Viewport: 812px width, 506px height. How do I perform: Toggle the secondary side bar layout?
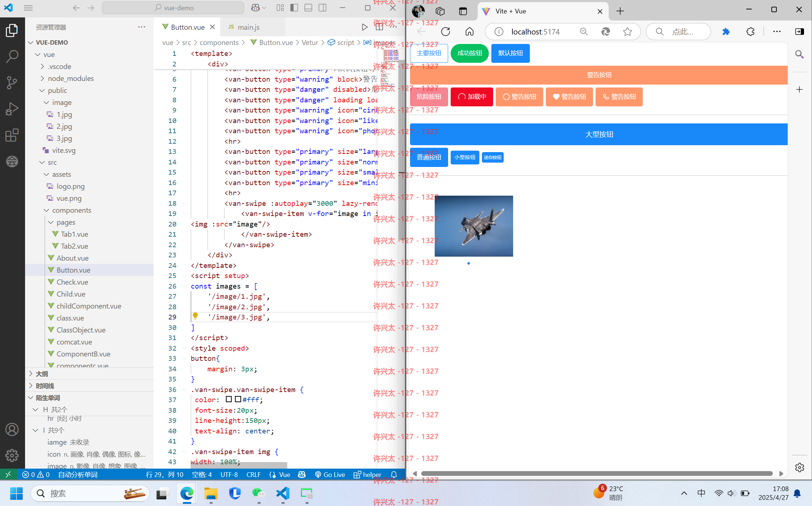pos(322,8)
